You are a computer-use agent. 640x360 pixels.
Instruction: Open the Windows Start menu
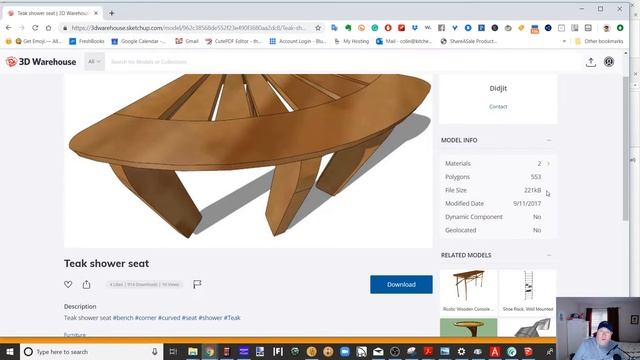click(x=10, y=351)
